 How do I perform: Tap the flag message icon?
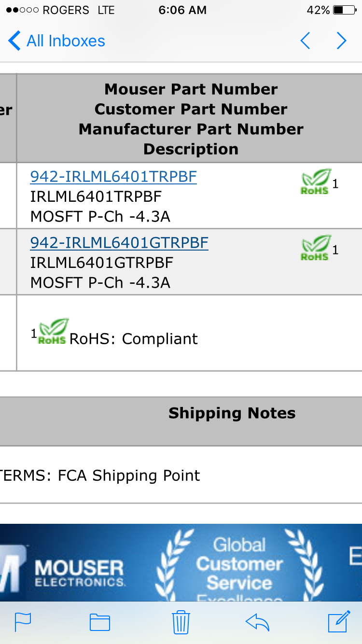(23, 622)
